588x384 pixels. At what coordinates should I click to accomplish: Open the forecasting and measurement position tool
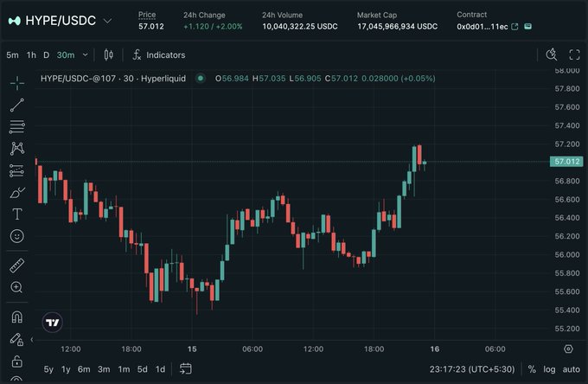pyautogui.click(x=17, y=170)
